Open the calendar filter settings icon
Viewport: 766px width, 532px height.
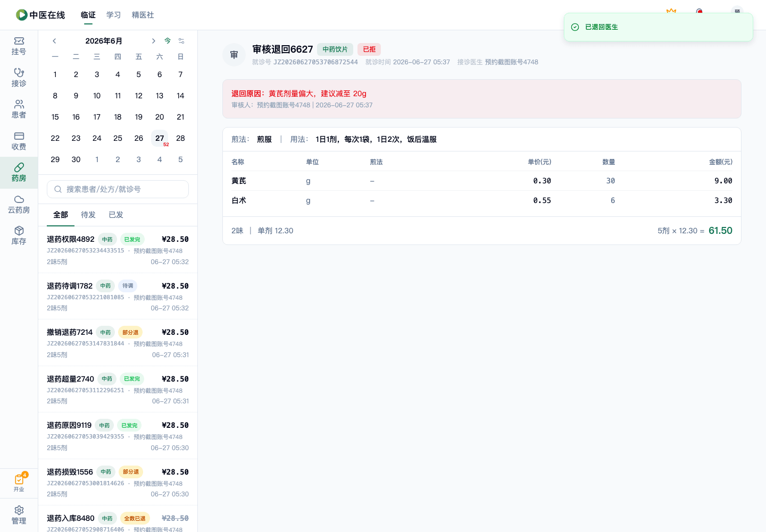coord(181,41)
